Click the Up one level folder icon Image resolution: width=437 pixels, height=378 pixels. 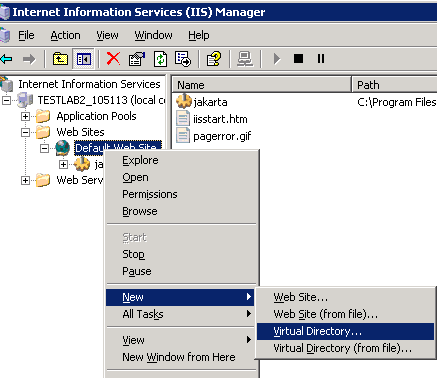click(x=60, y=59)
